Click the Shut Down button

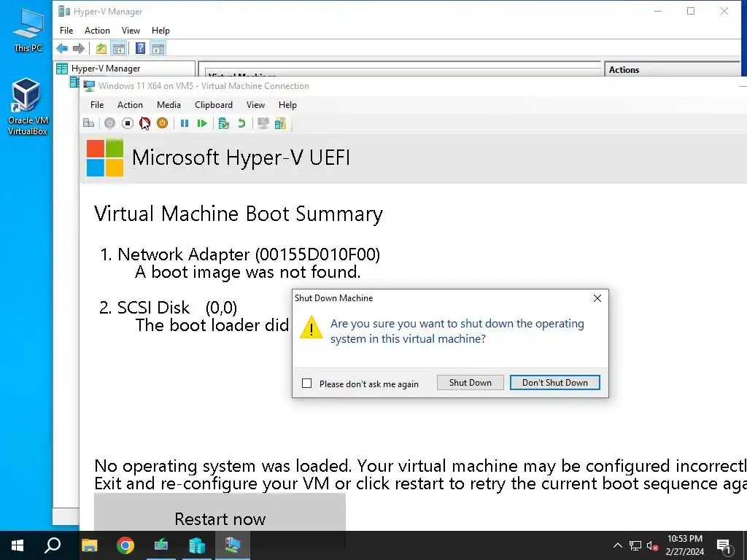[x=471, y=382]
